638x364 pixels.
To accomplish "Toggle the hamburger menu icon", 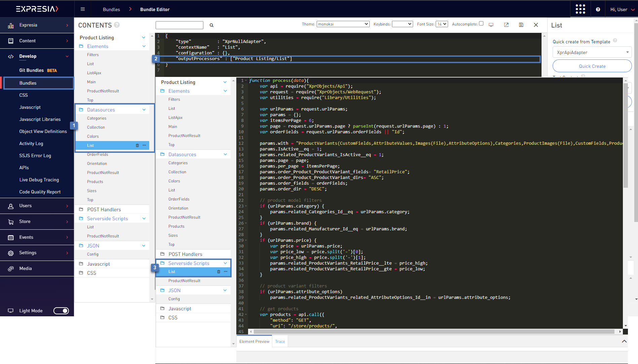I will (x=83, y=9).
